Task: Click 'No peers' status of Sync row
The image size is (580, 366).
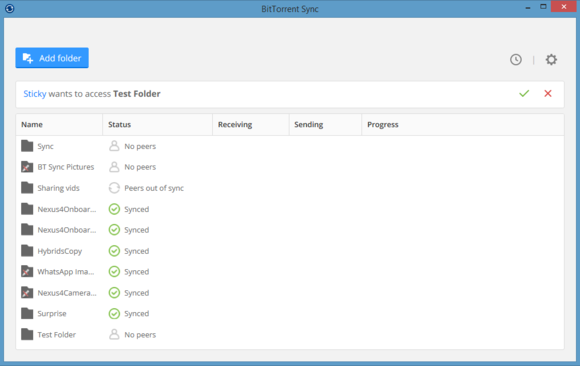Action: click(140, 146)
